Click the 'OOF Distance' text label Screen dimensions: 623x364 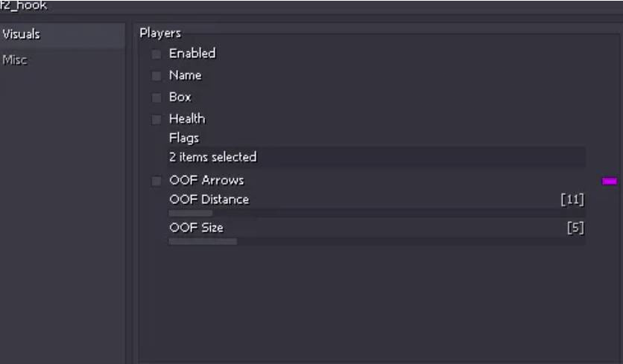(x=209, y=199)
